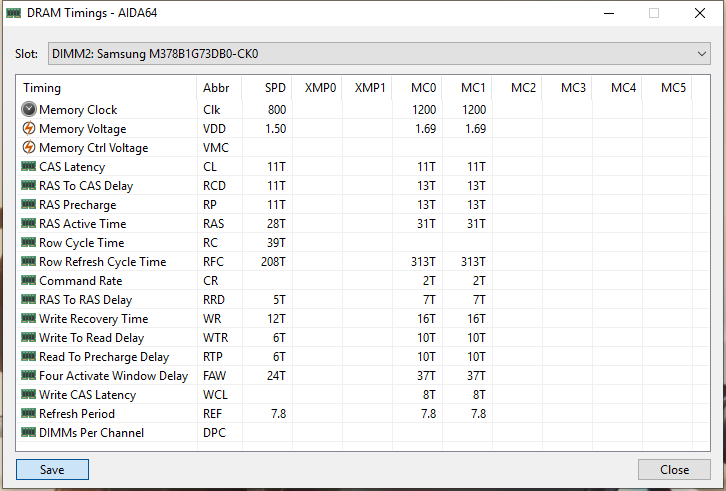Screen dimensions: 726x491
Task: Click the MC0 value 37T for FAW
Action: tap(426, 376)
